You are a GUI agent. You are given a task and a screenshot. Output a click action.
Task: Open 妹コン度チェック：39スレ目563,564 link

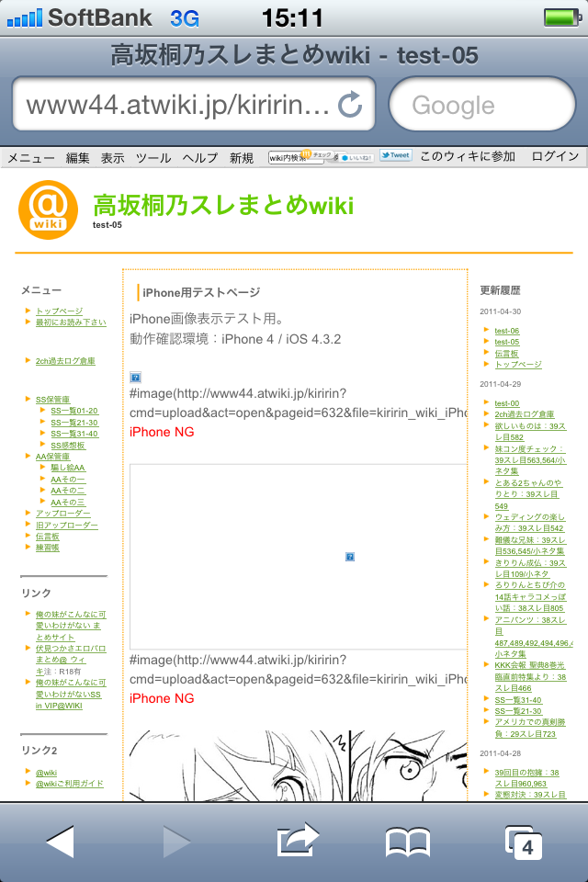pyautogui.click(x=530, y=460)
